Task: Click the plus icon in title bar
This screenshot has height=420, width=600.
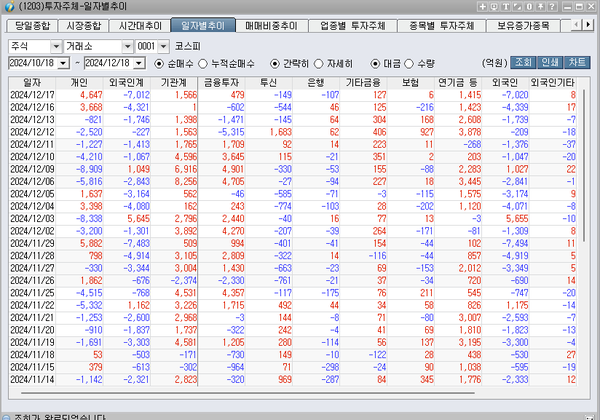Action: [x=483, y=7]
